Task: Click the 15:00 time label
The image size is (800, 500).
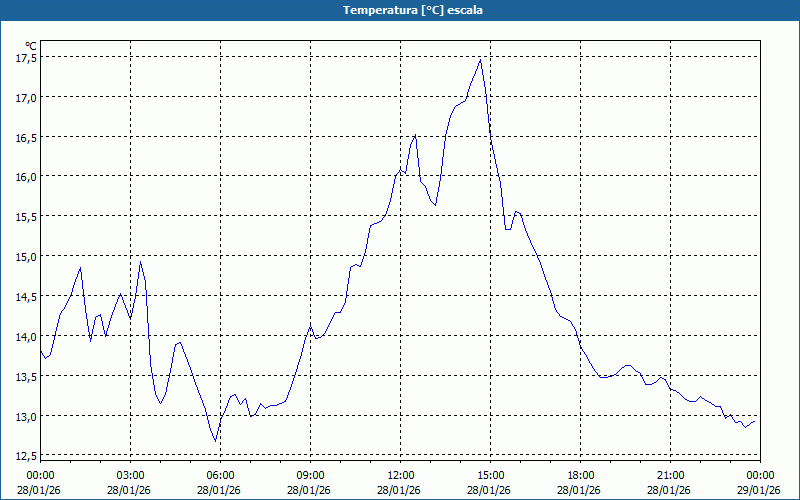Action: [490, 475]
